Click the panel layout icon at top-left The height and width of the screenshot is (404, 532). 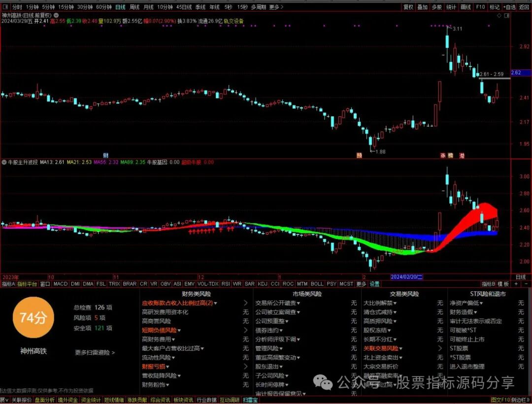[5, 7]
